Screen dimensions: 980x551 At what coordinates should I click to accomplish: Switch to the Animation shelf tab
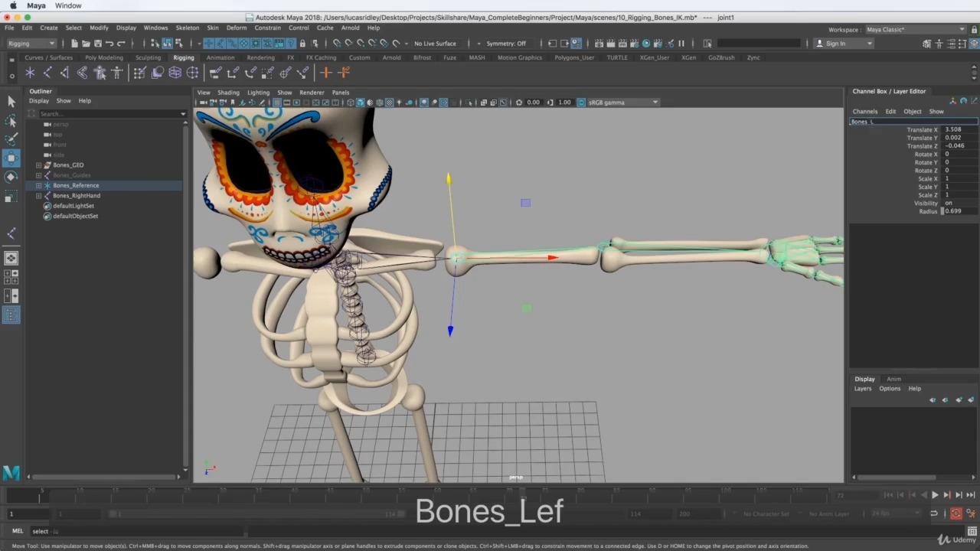(x=220, y=57)
